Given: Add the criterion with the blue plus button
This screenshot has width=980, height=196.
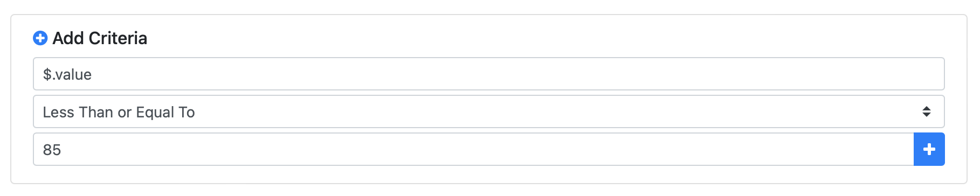Looking at the screenshot, I should tap(929, 149).
